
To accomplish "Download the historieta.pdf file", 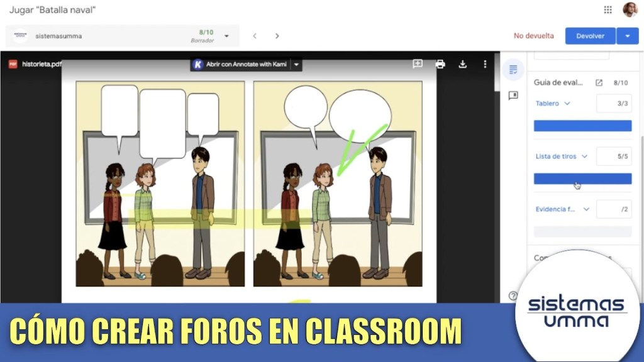I will pyautogui.click(x=463, y=64).
